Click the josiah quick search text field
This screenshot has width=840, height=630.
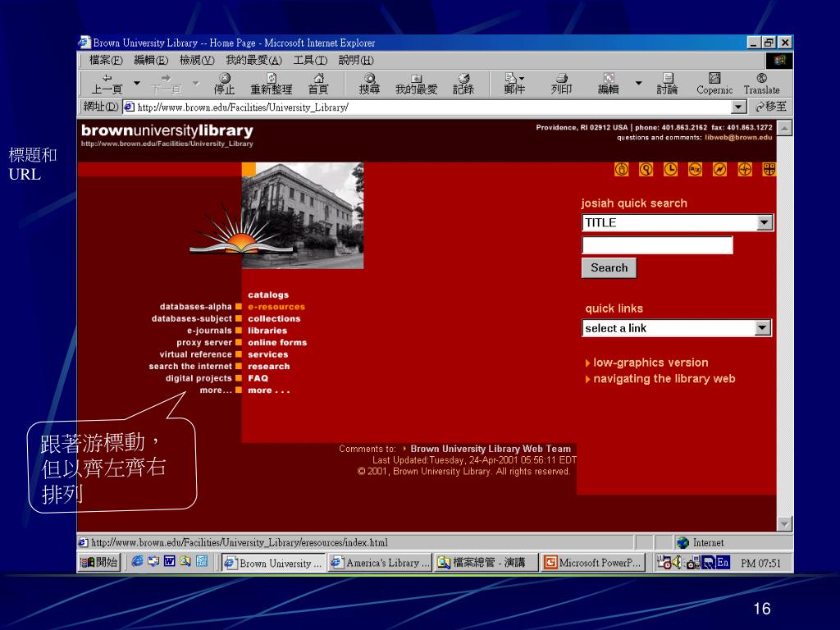coord(657,245)
